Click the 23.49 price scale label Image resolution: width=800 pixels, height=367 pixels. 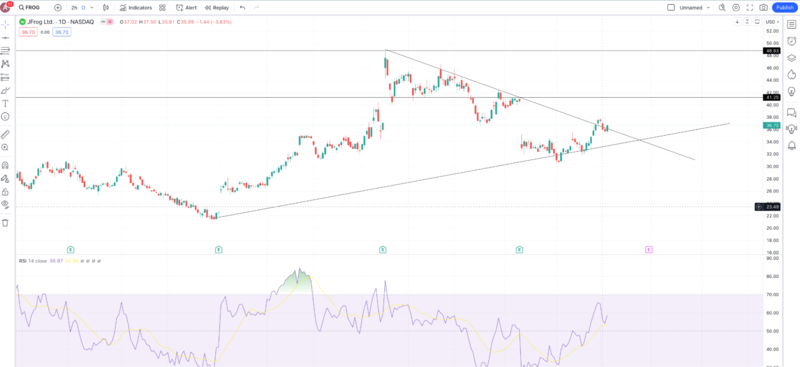click(x=771, y=206)
